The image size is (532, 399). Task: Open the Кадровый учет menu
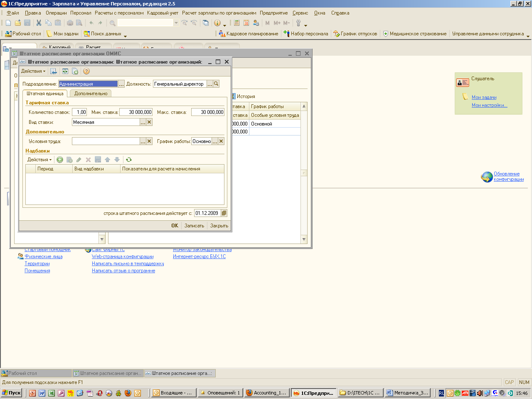(163, 13)
